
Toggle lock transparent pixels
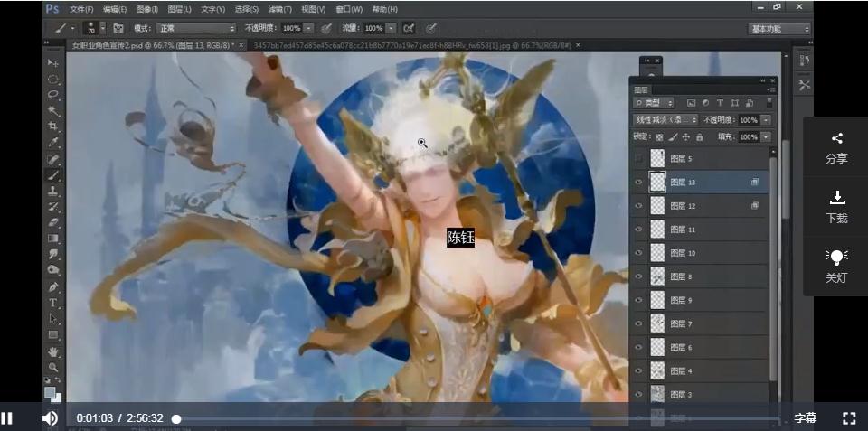pos(659,136)
